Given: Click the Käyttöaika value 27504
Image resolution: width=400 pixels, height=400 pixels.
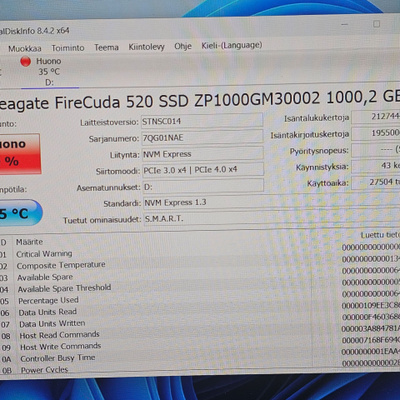Looking at the screenshot, I should click(x=376, y=183).
